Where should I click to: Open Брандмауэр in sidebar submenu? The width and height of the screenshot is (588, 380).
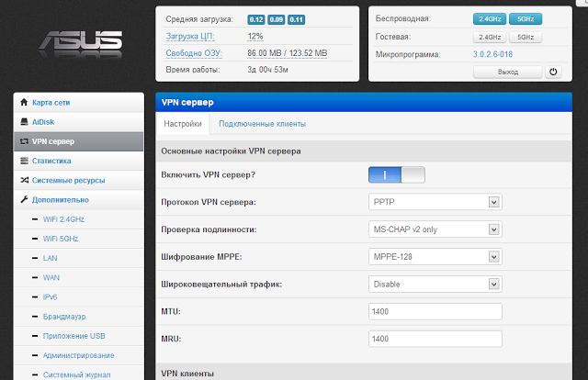point(65,316)
